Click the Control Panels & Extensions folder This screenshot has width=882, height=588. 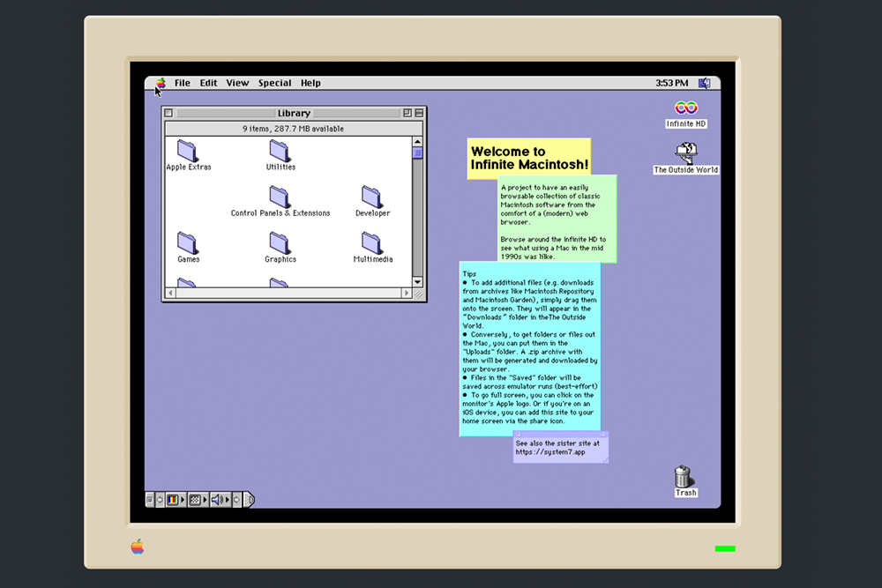[x=280, y=197]
